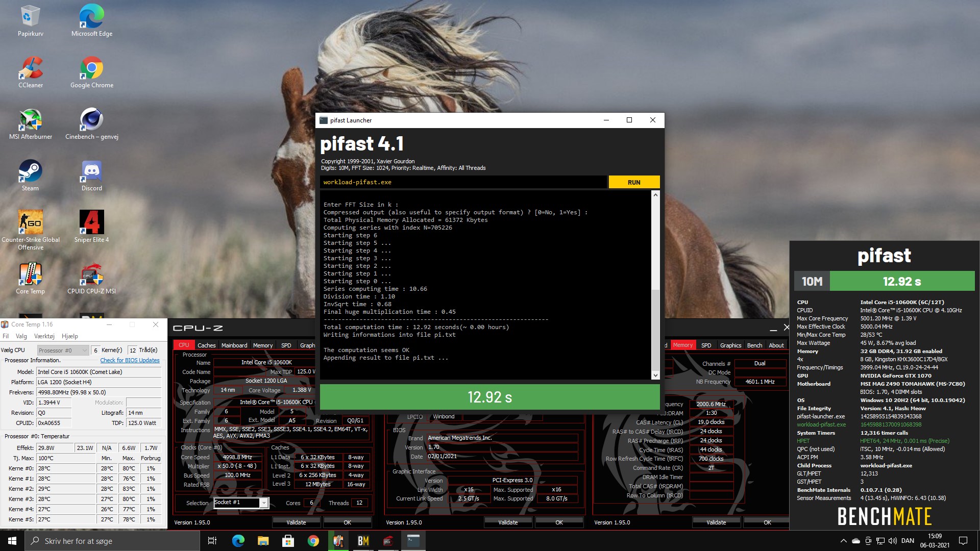980x551 pixels.
Task: Open Edge from the taskbar
Action: coord(238,541)
